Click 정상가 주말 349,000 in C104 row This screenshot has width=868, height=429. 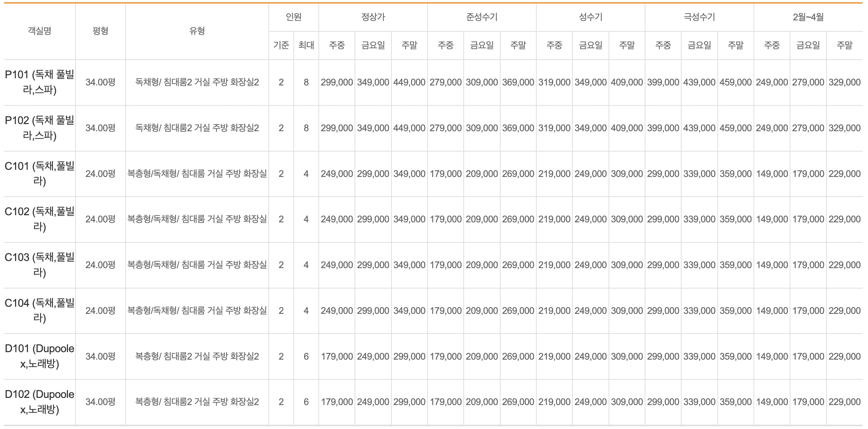409,311
